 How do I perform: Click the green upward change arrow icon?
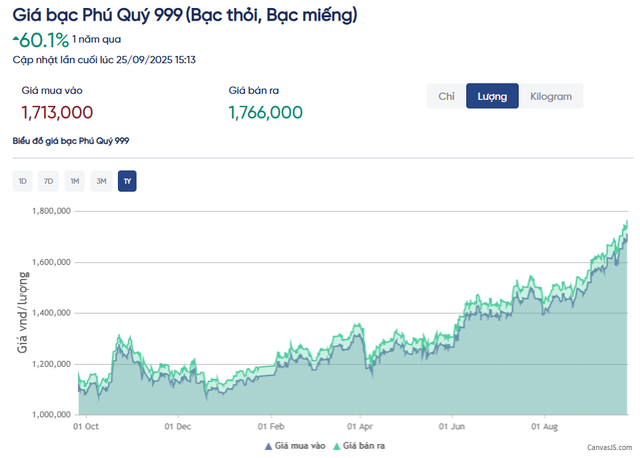pos(16,38)
